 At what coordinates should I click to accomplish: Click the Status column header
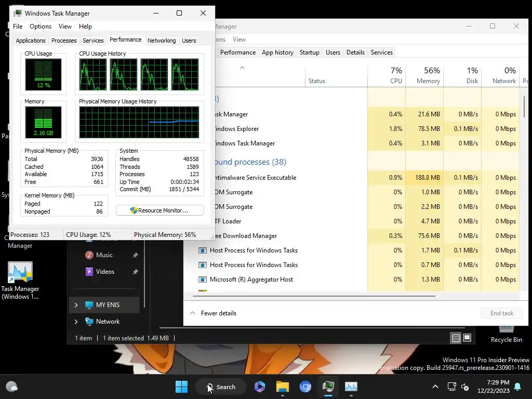(x=336, y=75)
